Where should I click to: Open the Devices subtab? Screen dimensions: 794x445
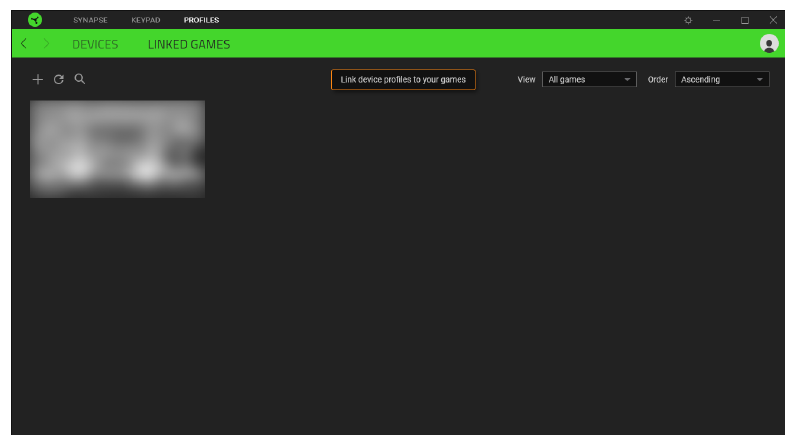95,45
